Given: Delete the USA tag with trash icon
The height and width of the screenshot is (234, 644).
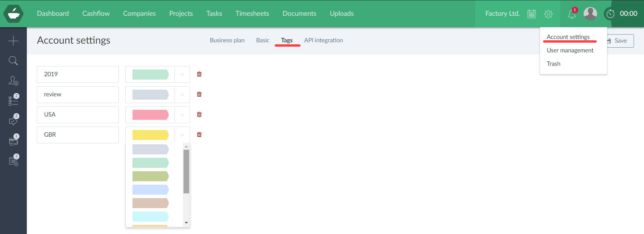Looking at the screenshot, I should click(x=199, y=114).
